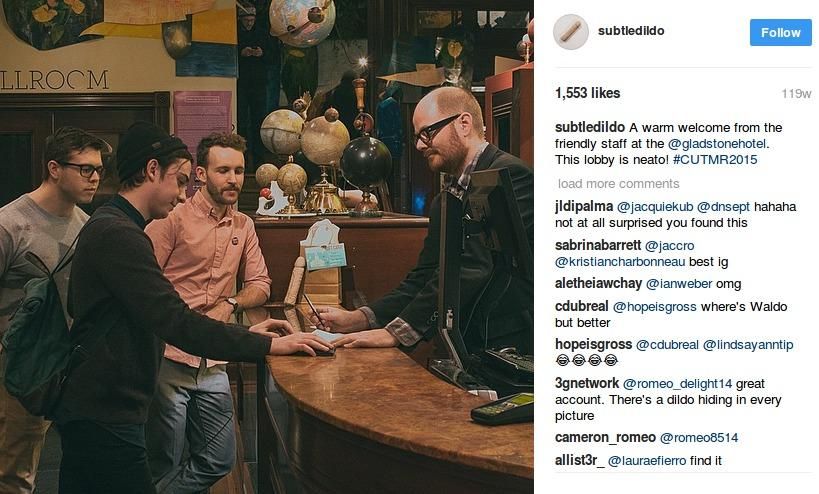
Task: Open commenter aletheiawchay's profile
Action: (599, 284)
